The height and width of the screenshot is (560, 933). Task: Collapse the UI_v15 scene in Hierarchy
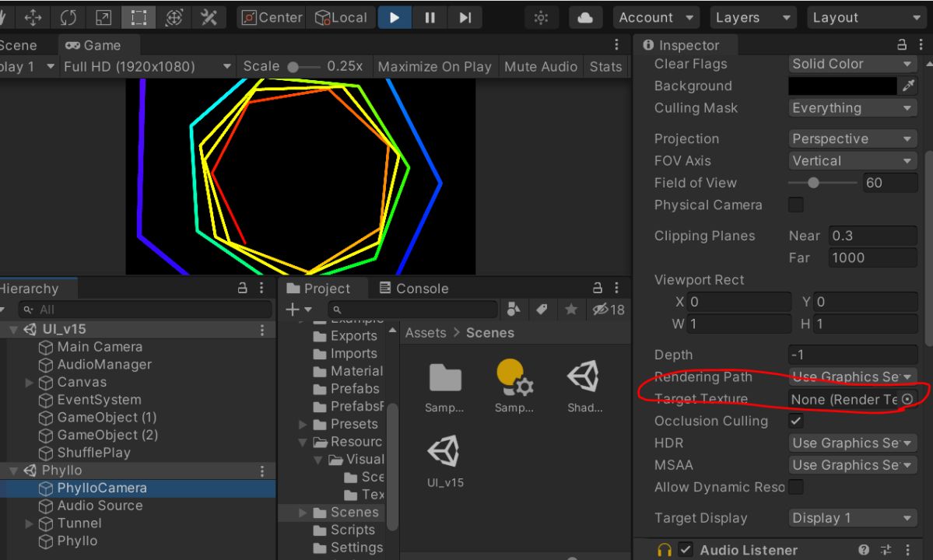click(x=12, y=329)
